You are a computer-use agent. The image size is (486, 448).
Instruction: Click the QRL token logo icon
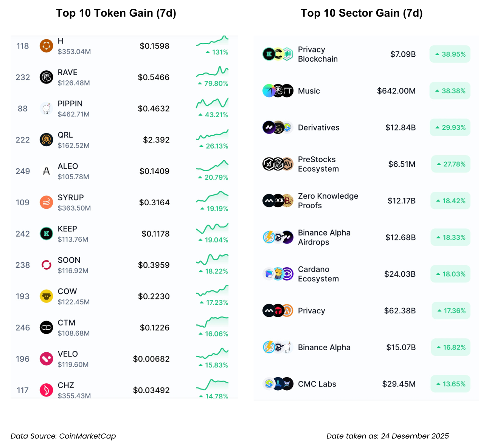[x=46, y=140]
